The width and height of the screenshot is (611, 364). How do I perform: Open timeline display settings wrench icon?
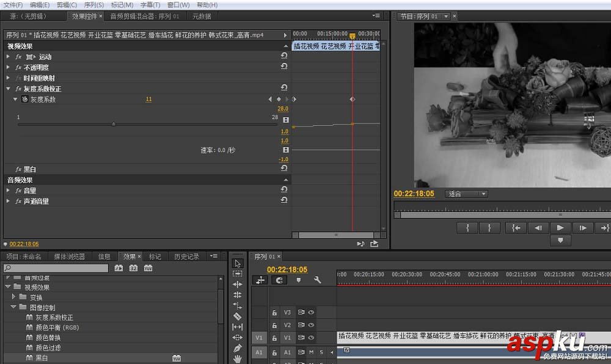pyautogui.click(x=317, y=280)
